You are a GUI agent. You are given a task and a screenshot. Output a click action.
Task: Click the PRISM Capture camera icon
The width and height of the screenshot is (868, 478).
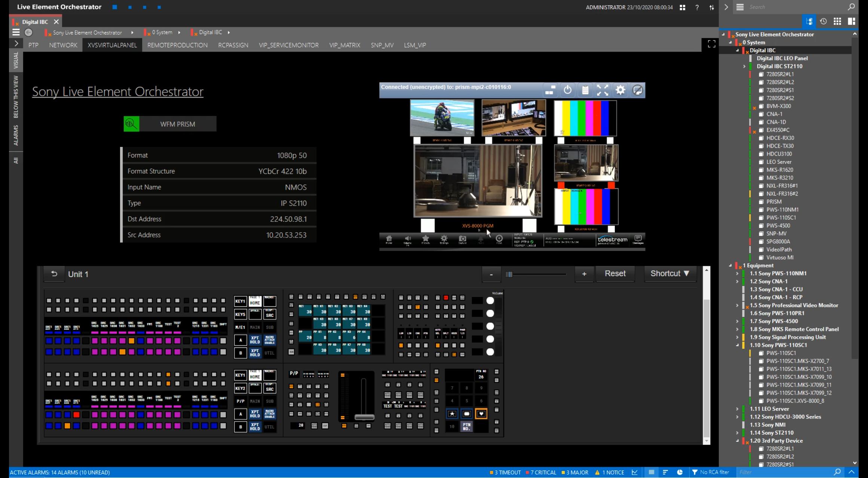click(463, 240)
